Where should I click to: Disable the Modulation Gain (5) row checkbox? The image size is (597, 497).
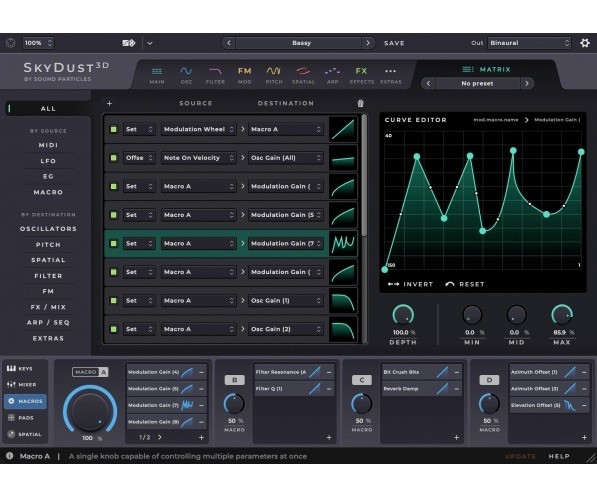point(113,215)
